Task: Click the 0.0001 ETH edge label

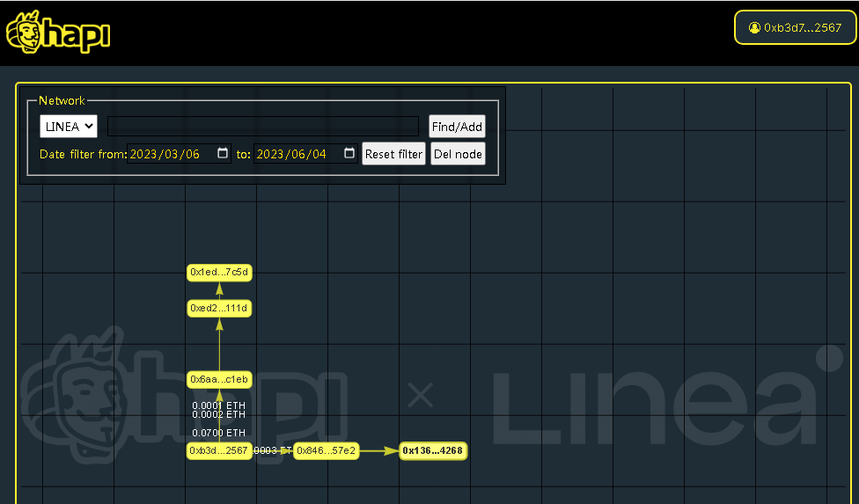Action: [218, 405]
